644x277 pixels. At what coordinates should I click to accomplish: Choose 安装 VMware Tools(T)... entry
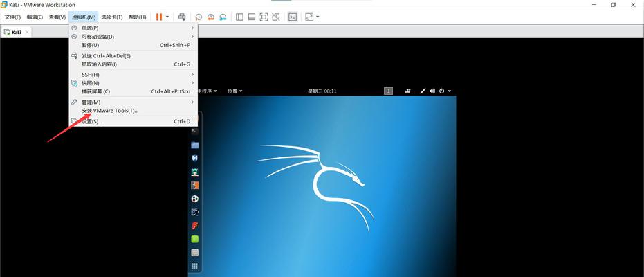point(133,111)
